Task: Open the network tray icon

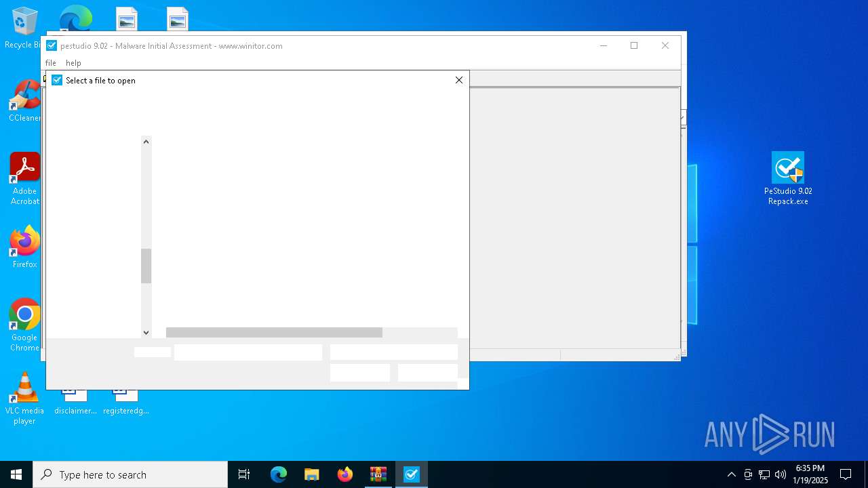Action: [x=764, y=474]
